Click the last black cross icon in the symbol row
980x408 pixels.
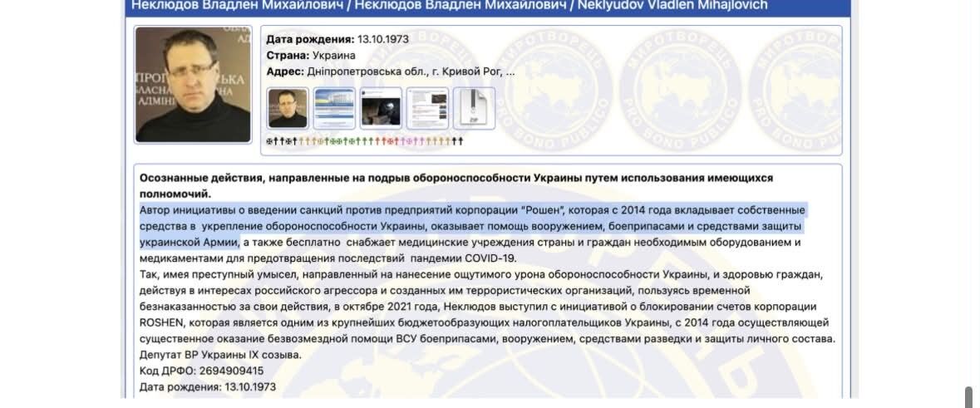460,141
